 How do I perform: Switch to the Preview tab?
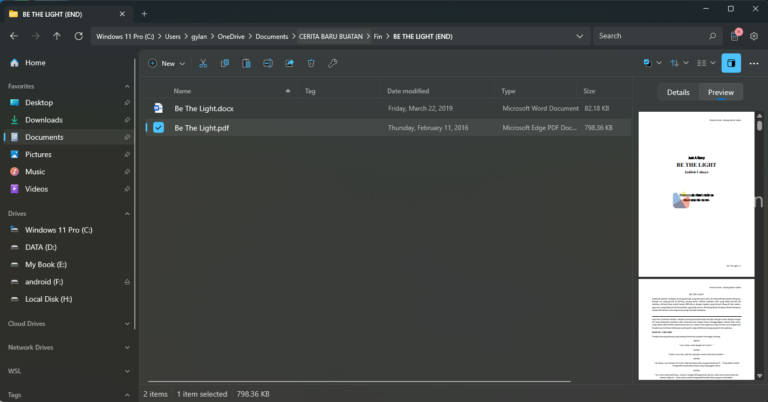click(x=720, y=92)
